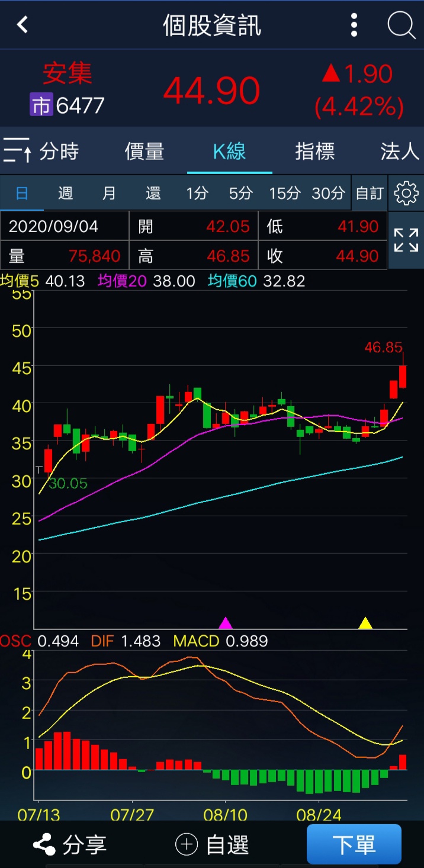Open the 法人 tab

(400, 152)
